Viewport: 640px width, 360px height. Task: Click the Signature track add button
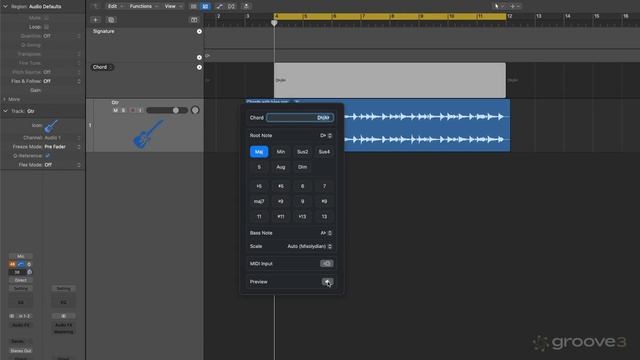coord(199,31)
